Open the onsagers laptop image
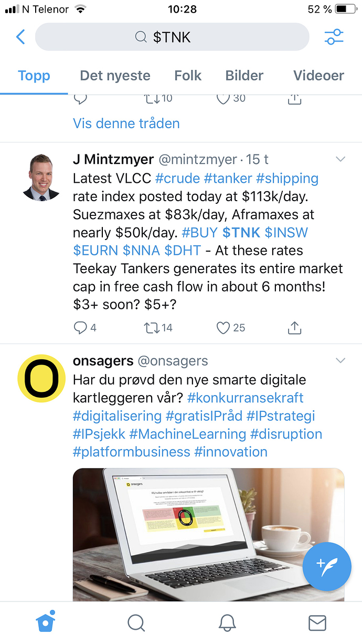The width and height of the screenshot is (362, 644). pyautogui.click(x=208, y=533)
